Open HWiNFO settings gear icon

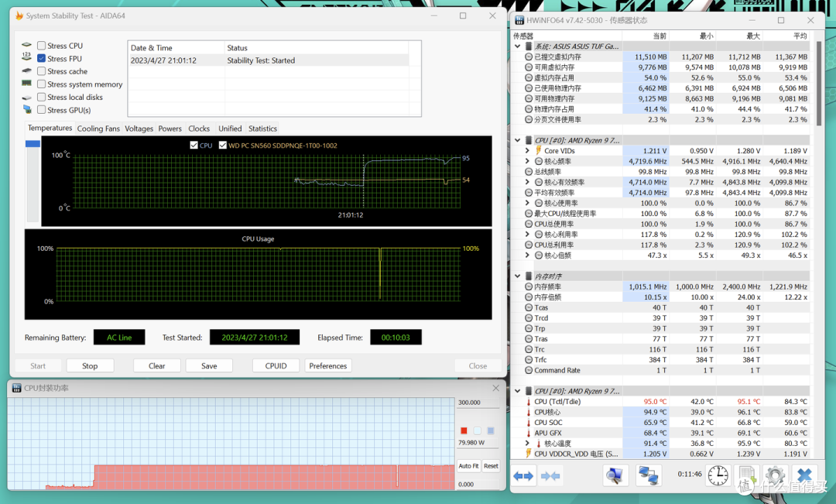775,475
